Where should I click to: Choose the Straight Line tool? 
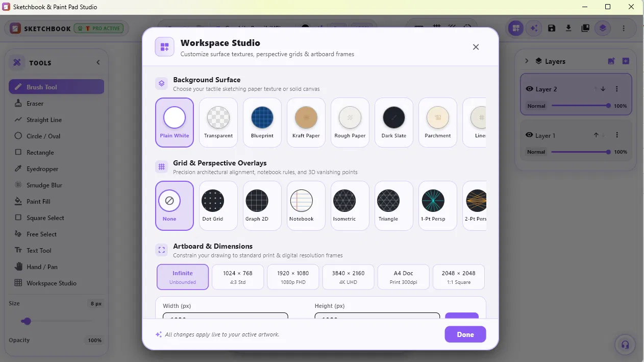[56, 119]
